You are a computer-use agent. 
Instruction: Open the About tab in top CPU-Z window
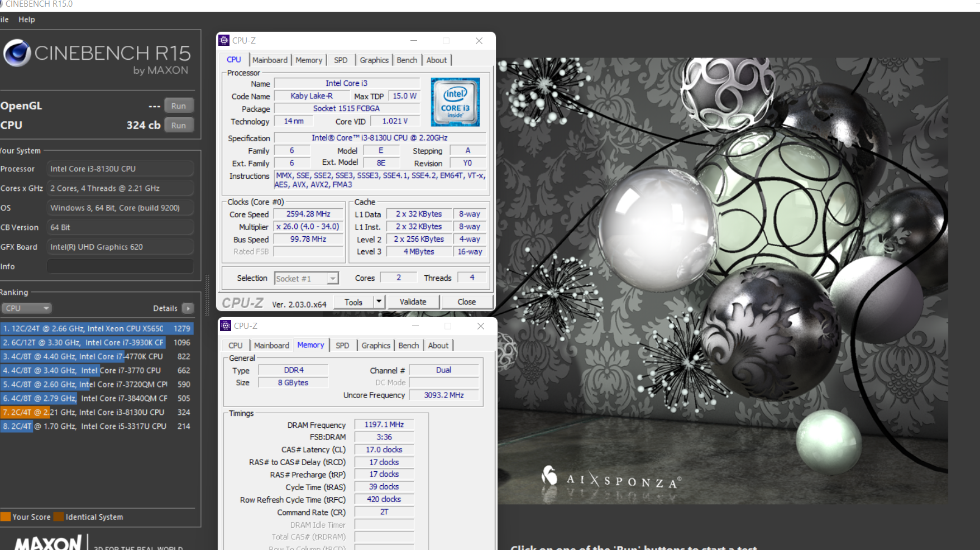(x=437, y=60)
